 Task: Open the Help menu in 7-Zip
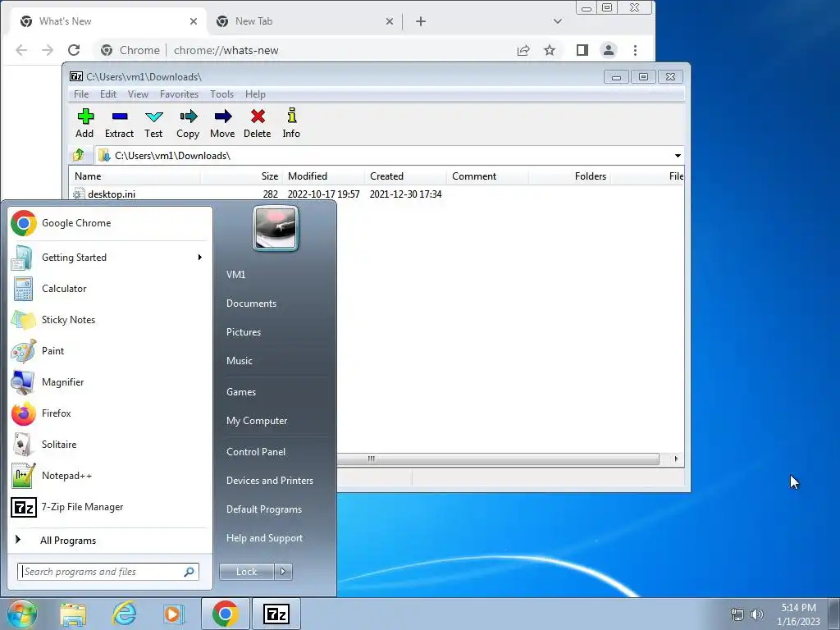[x=256, y=94]
